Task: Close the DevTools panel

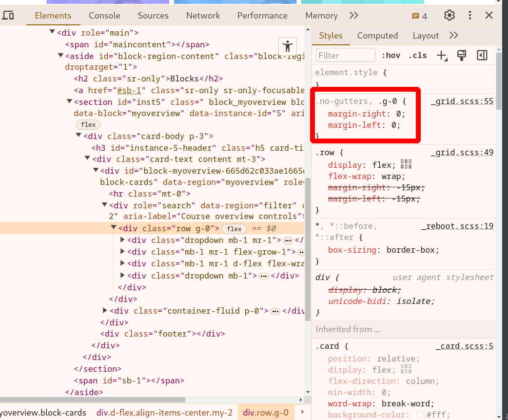Action: click(489, 15)
